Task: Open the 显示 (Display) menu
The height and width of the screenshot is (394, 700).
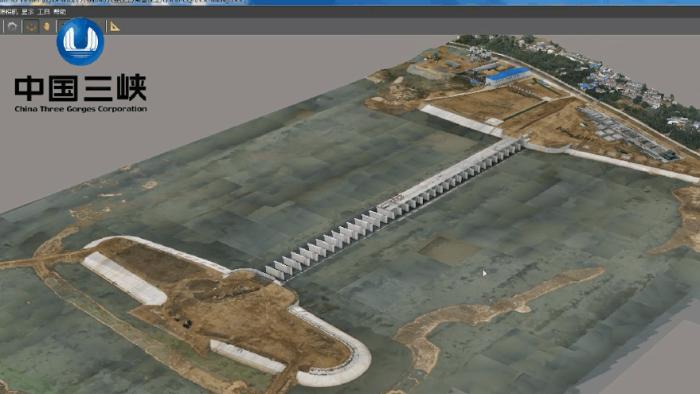Action: coord(28,12)
